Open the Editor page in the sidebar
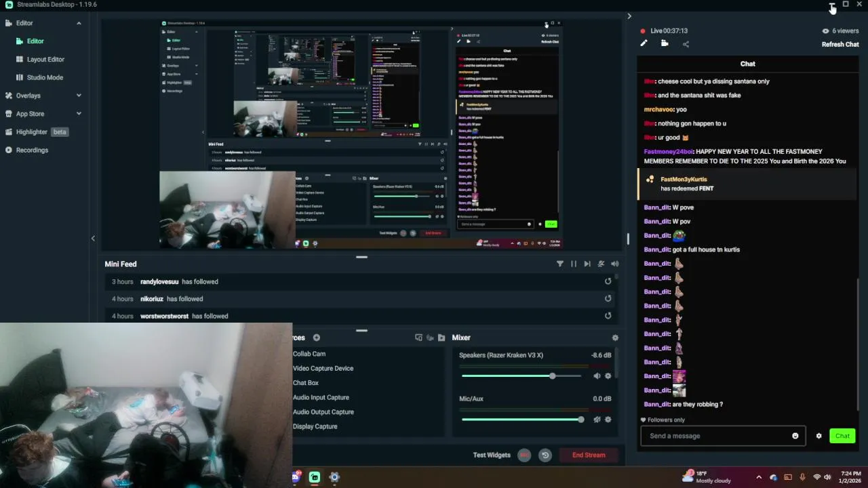This screenshot has width=868, height=488. pyautogui.click(x=35, y=41)
